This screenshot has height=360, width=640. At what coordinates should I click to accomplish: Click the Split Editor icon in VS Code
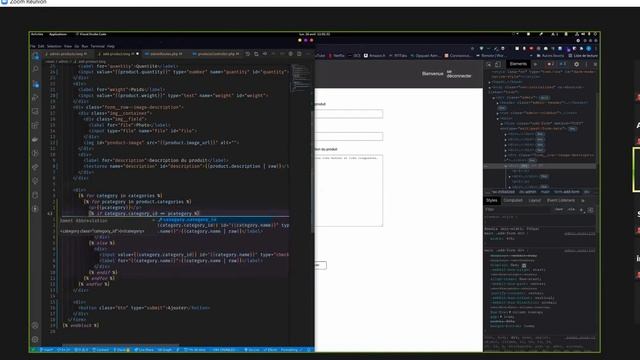[x=299, y=54]
